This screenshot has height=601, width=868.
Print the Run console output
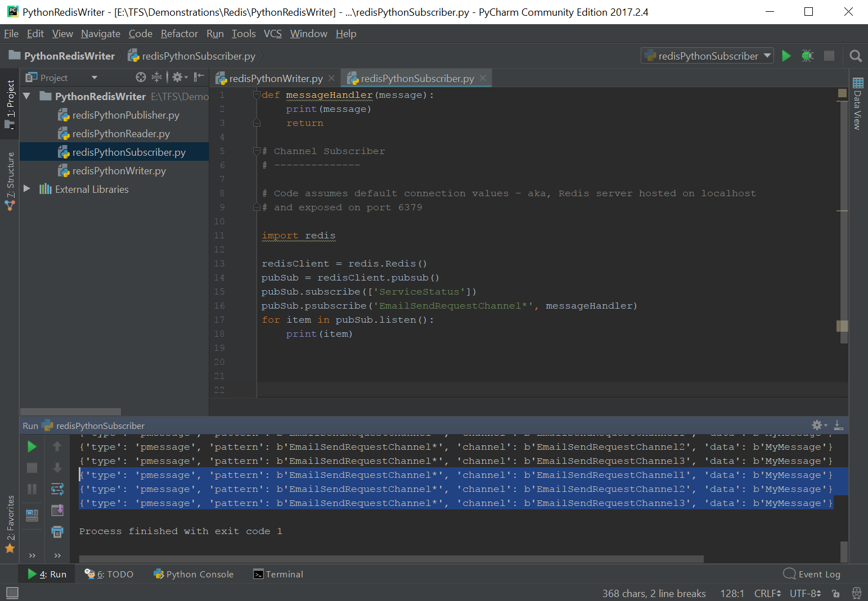(57, 531)
